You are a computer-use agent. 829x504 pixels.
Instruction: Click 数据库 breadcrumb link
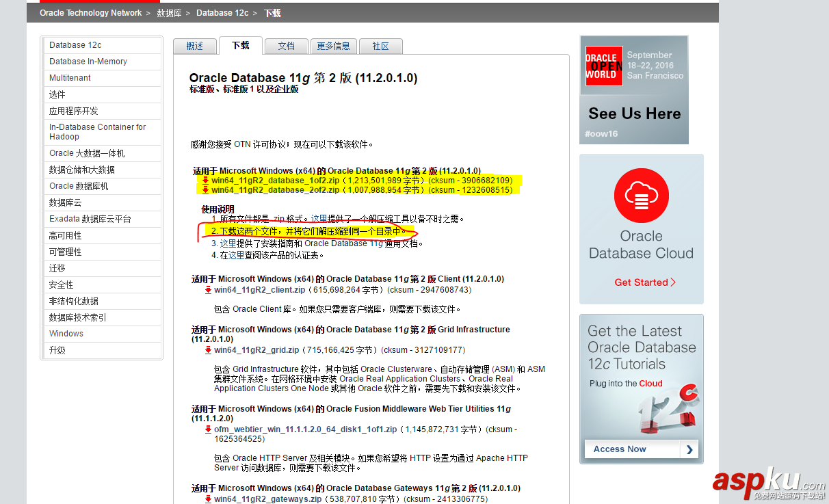tap(169, 13)
